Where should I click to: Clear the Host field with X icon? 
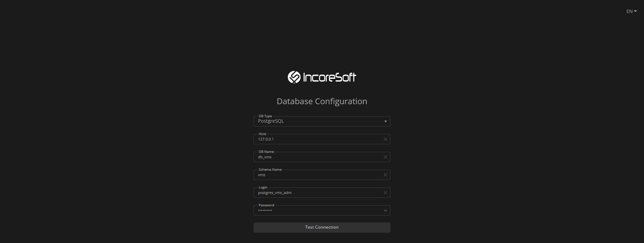coord(385,139)
